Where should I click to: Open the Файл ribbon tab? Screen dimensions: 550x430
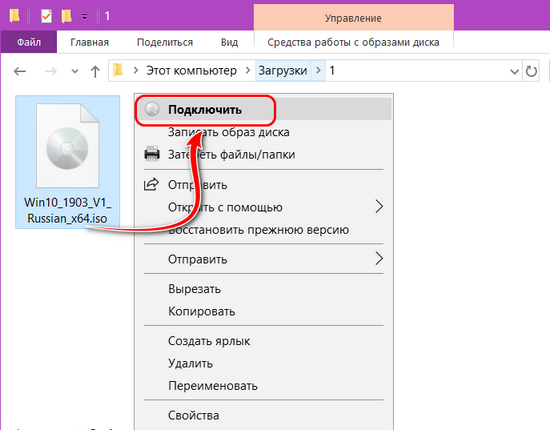tap(29, 42)
